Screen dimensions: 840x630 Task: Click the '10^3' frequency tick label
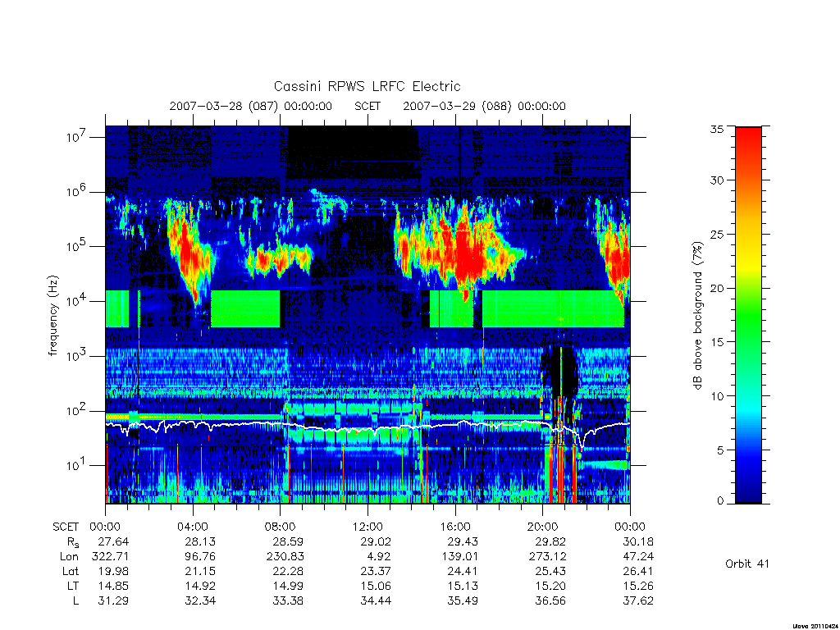(77, 356)
